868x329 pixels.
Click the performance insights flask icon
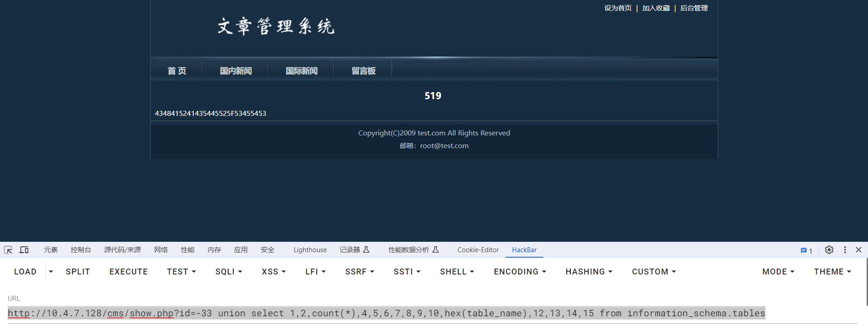pos(436,249)
